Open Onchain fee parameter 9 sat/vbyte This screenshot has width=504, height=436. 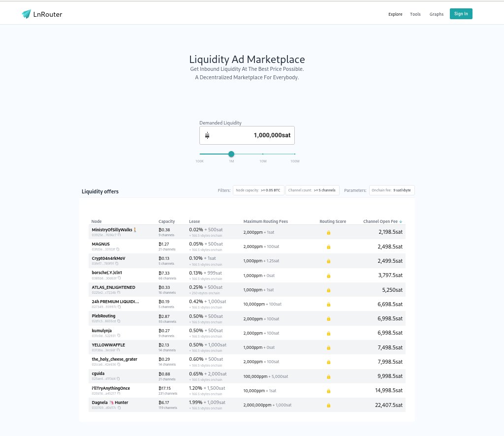point(391,190)
